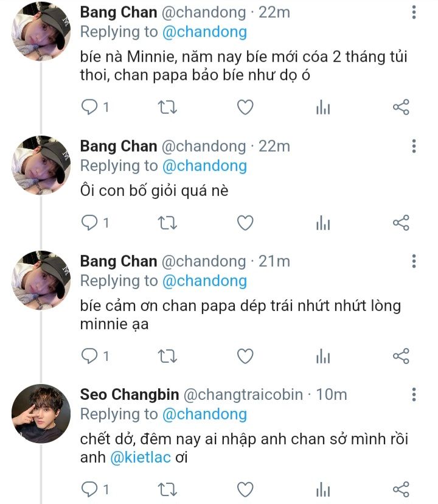Share the "bíe nà Minnie" tweet

[401, 108]
